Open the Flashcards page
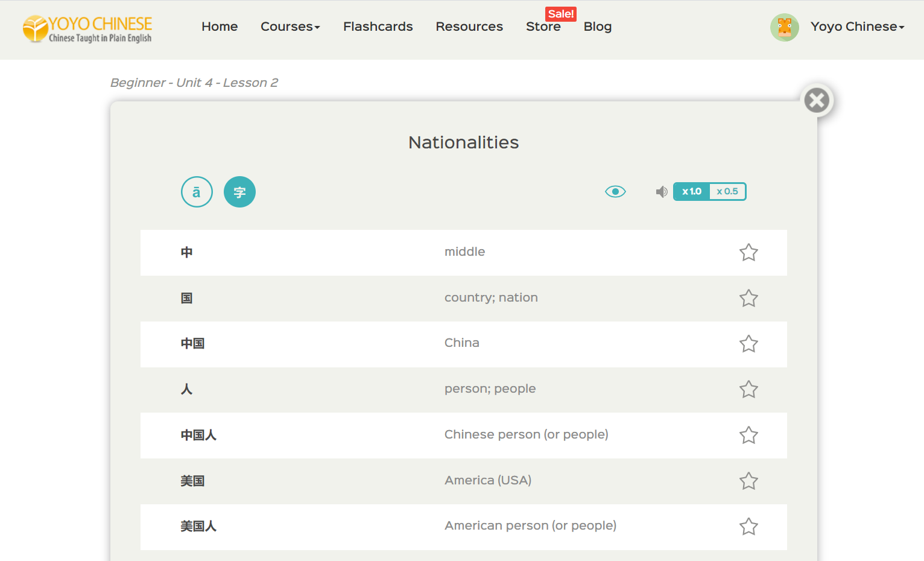The width and height of the screenshot is (924, 561). point(378,27)
